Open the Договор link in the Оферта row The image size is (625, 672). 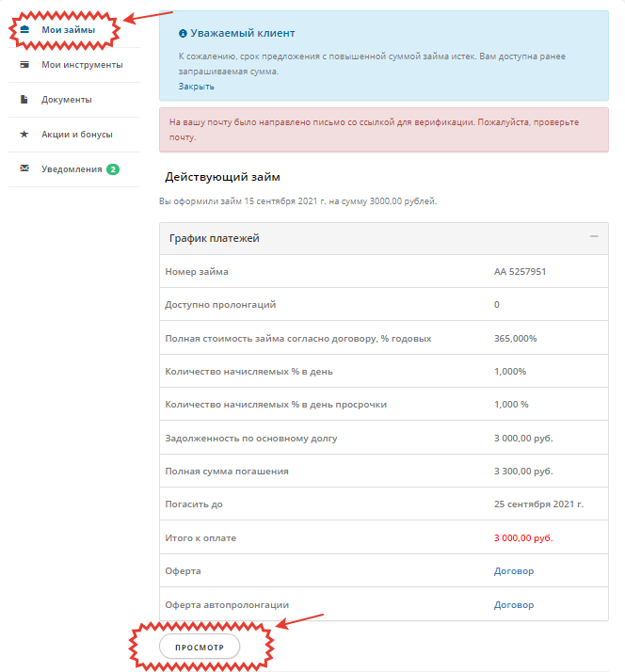point(514,571)
